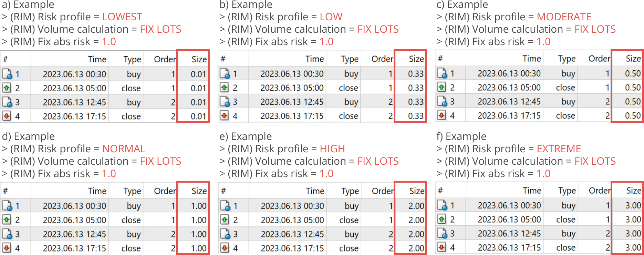644x255 pixels.
Task: Click the row 1 buy deal icon in the EXTREME table
Action: coord(442,205)
